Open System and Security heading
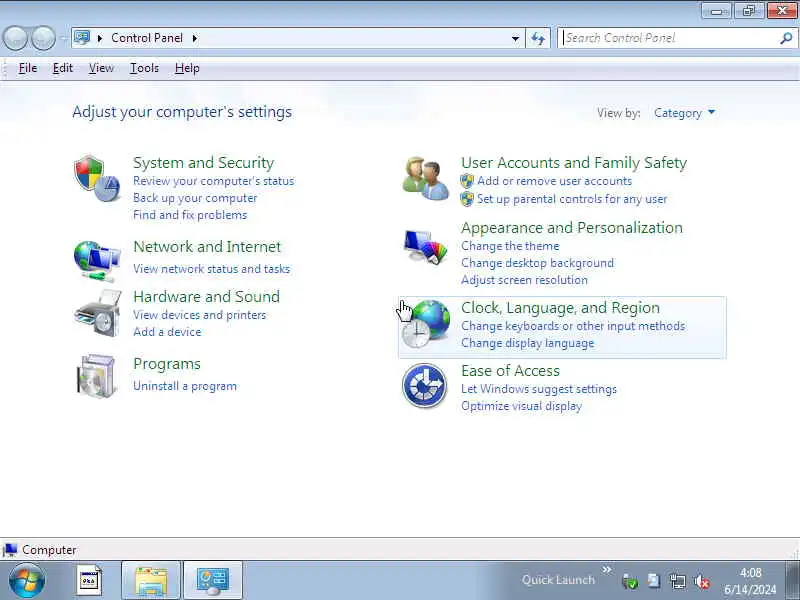This screenshot has height=600, width=800. [204, 163]
